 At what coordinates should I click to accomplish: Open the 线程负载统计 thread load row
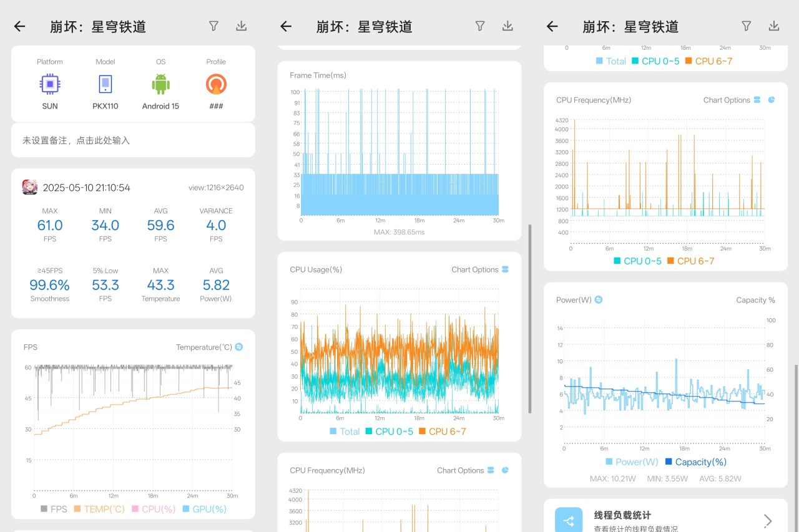click(665, 516)
